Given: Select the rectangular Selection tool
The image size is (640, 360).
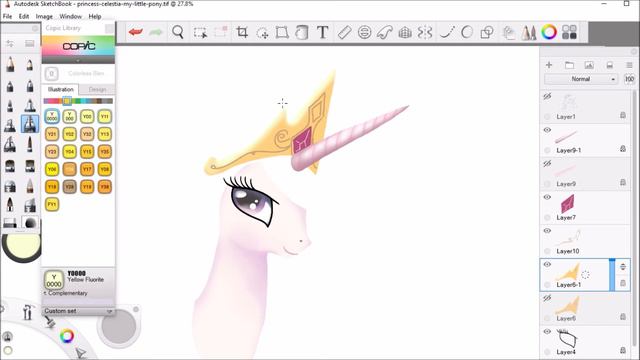Looking at the screenshot, I should [x=200, y=33].
